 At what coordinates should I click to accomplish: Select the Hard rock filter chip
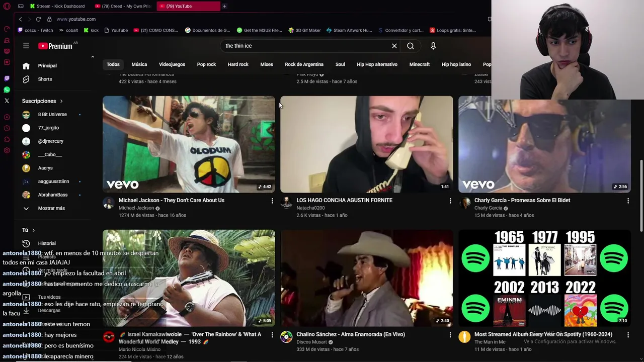(238, 64)
